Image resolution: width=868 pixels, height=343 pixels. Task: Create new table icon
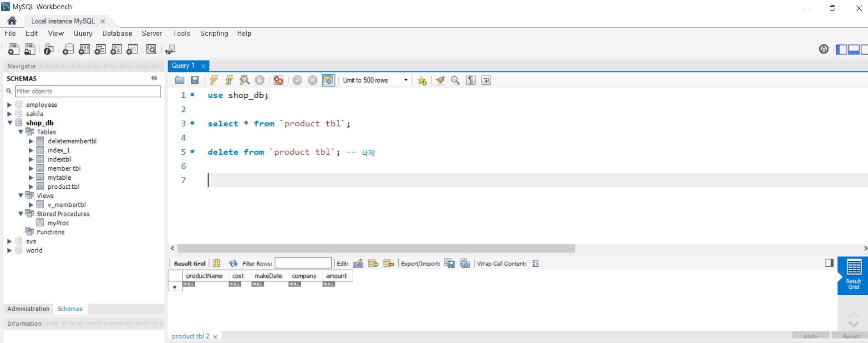[84, 49]
